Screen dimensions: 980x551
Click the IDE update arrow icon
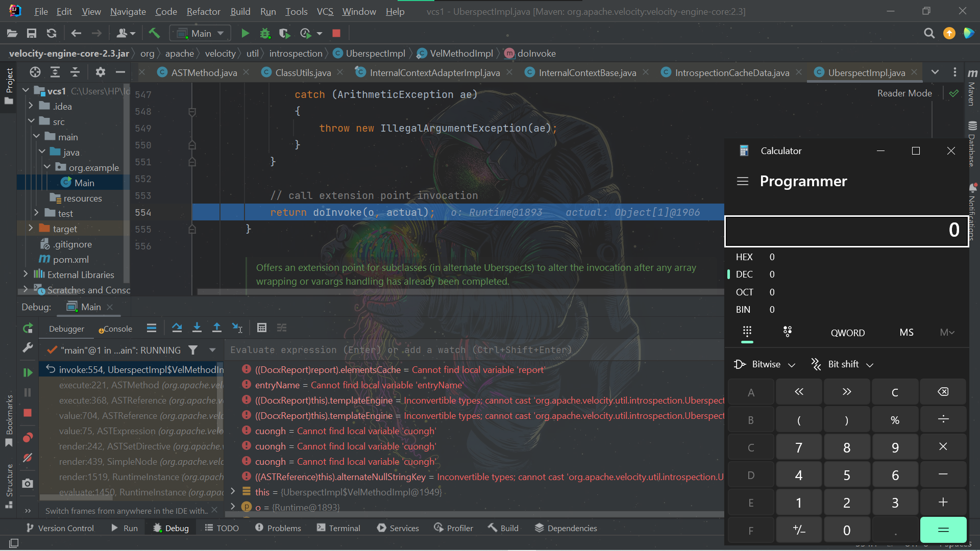click(x=949, y=34)
